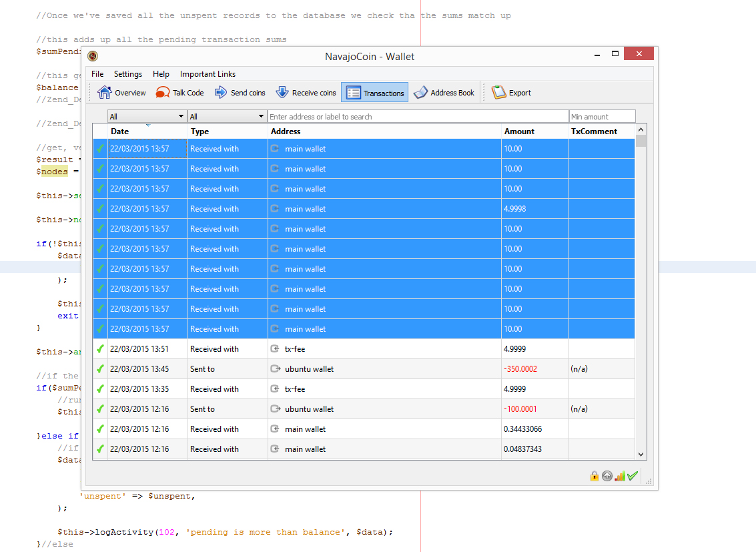Click the (n/a) comment in the -100.0001 row
756x552 pixels.
579,408
